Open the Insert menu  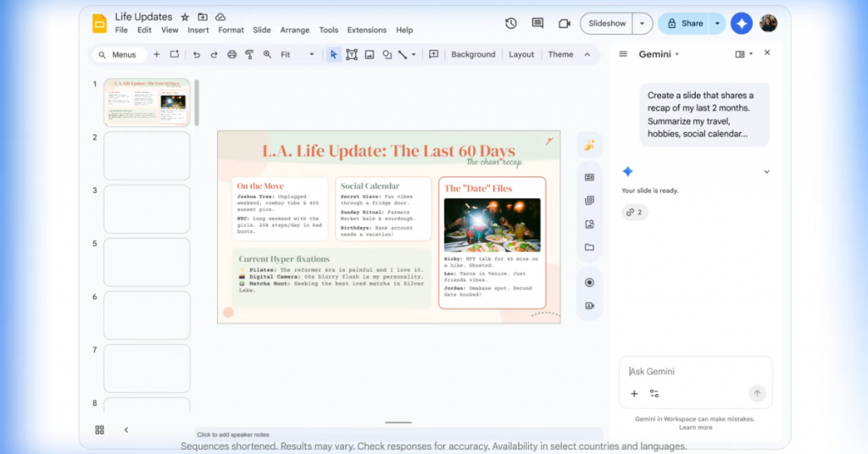pos(198,30)
